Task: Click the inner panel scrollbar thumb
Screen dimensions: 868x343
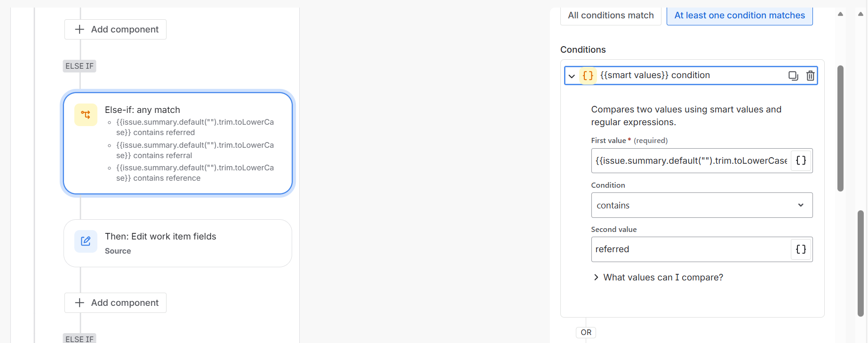Action: [x=840, y=128]
